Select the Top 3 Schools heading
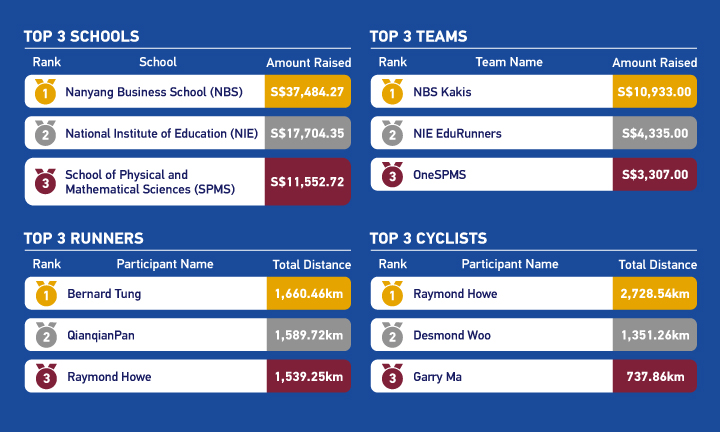720x432 pixels. [x=82, y=37]
